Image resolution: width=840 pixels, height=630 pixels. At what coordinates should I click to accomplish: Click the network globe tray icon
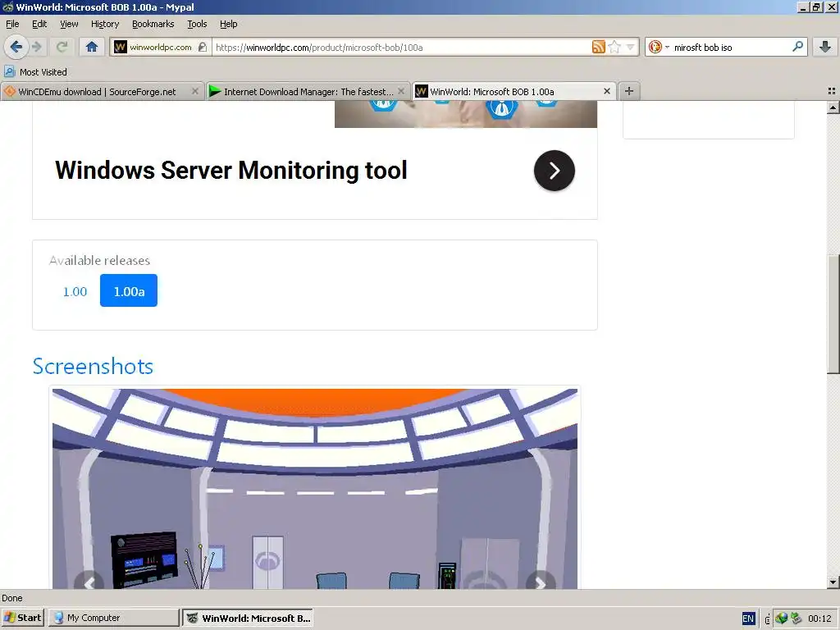(782, 619)
